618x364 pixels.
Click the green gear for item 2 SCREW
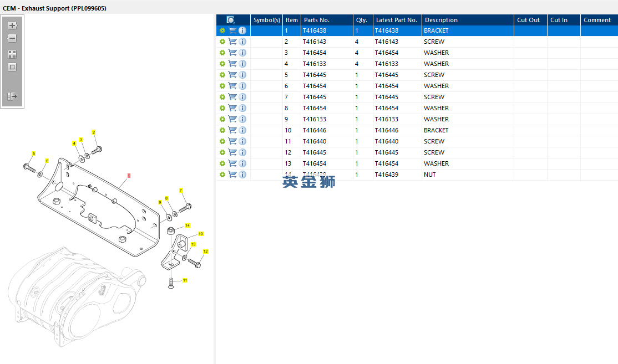[x=222, y=42]
